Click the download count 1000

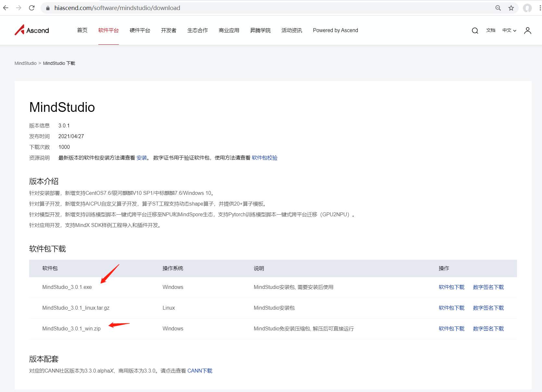point(64,147)
